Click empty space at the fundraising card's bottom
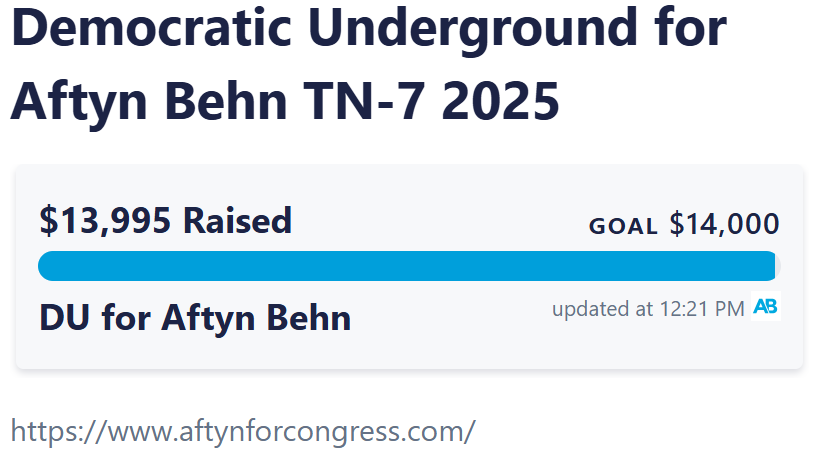 click(400, 353)
